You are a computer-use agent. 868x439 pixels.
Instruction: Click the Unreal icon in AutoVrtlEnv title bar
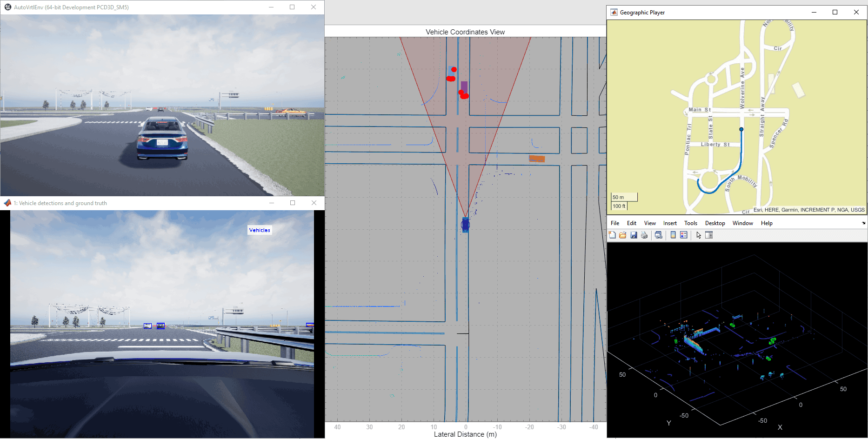(x=7, y=7)
